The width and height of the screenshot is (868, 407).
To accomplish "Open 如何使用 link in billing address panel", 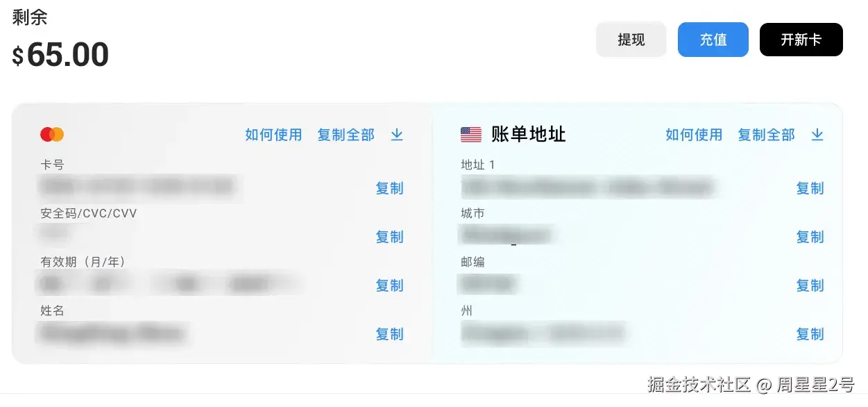I will [x=694, y=135].
